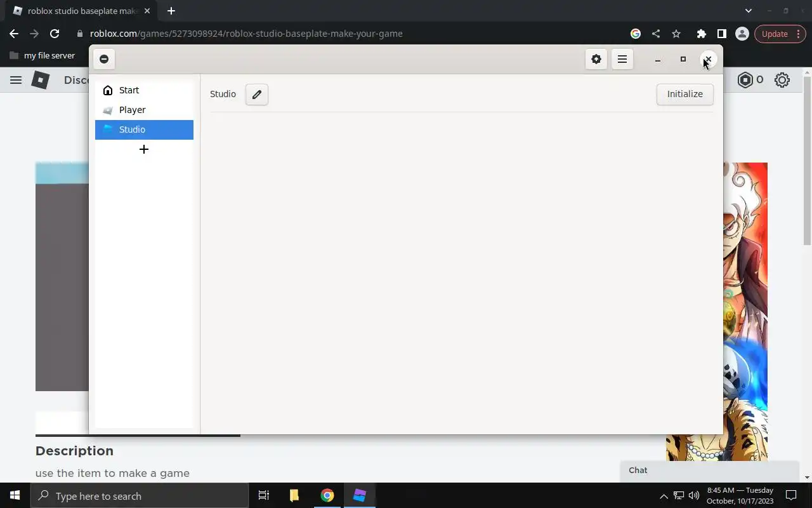This screenshot has height=508, width=812.
Task: Maximize the launcher window
Action: (683, 59)
